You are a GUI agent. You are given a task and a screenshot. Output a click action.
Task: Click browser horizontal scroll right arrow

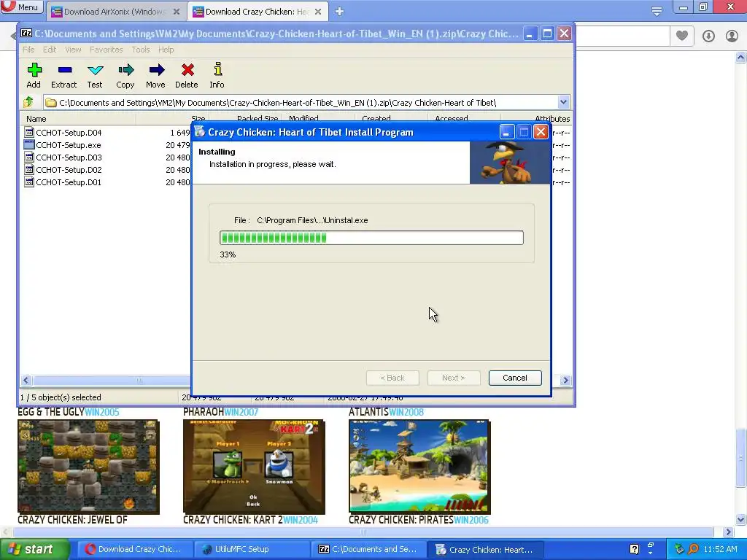click(728, 532)
